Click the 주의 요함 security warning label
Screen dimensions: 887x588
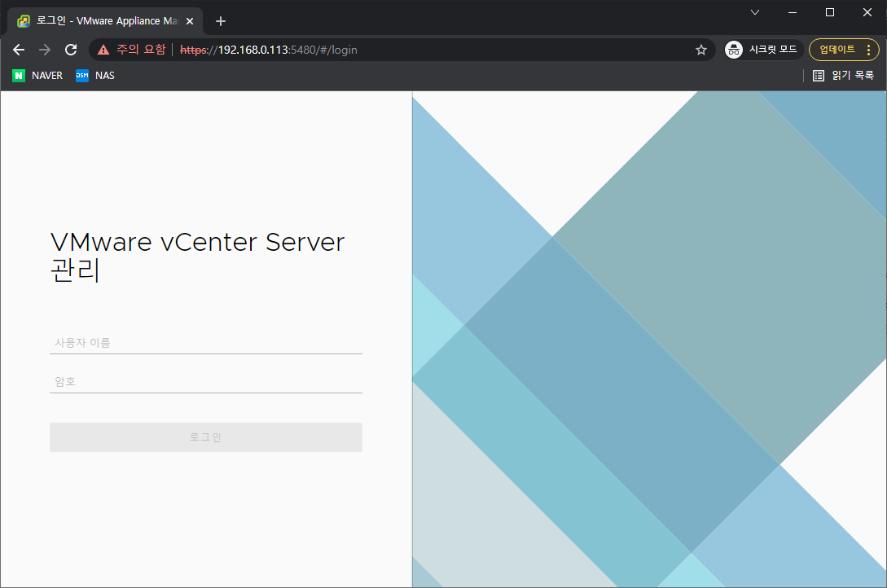142,50
